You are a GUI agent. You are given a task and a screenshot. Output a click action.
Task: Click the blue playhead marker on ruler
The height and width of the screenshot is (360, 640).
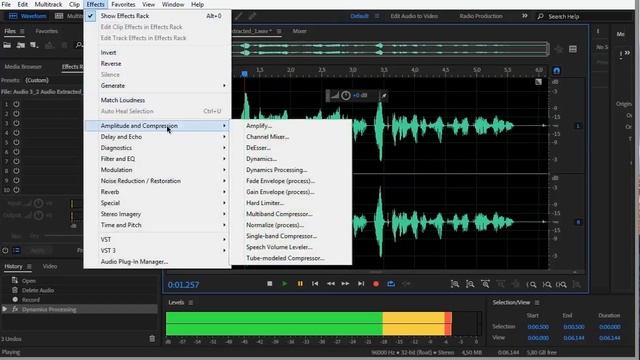(x=244, y=73)
